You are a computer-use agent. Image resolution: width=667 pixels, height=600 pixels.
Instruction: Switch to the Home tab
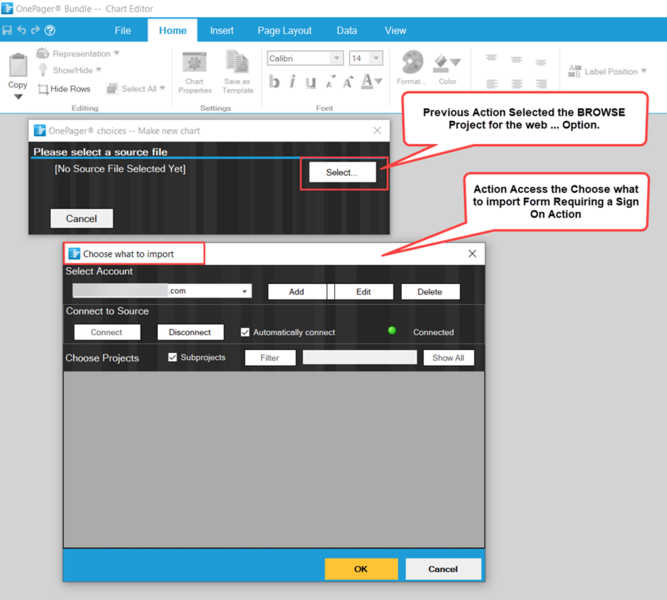(x=173, y=31)
